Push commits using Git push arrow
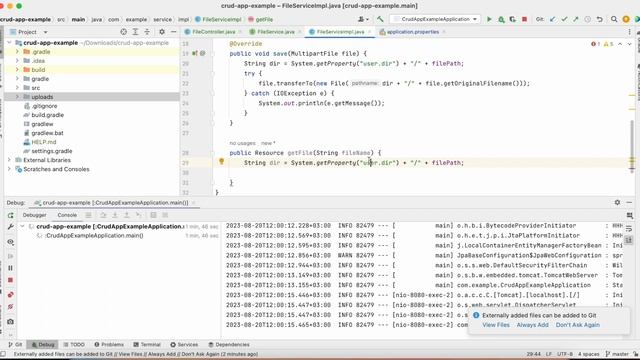The width and height of the screenshot is (640, 360). click(576, 19)
